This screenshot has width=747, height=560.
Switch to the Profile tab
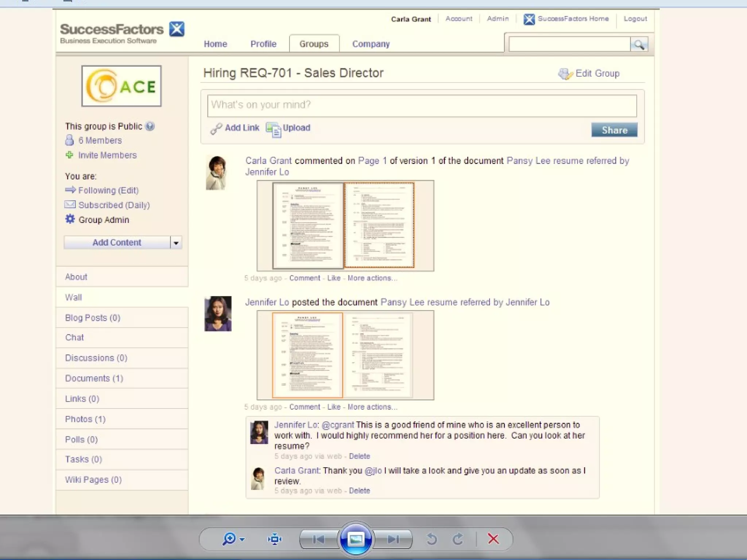[263, 44]
